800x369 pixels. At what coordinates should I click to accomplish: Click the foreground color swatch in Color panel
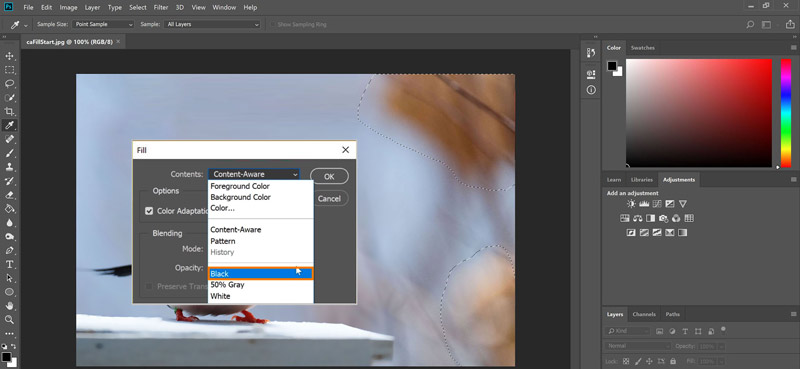tap(612, 66)
